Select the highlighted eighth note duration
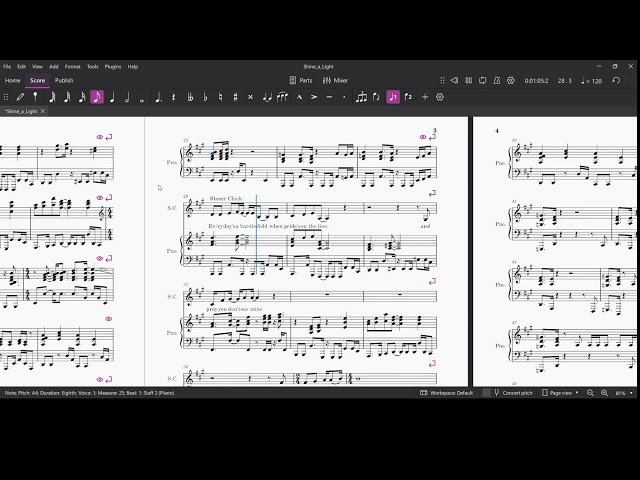Viewport: 640px width, 480px height. click(97, 97)
